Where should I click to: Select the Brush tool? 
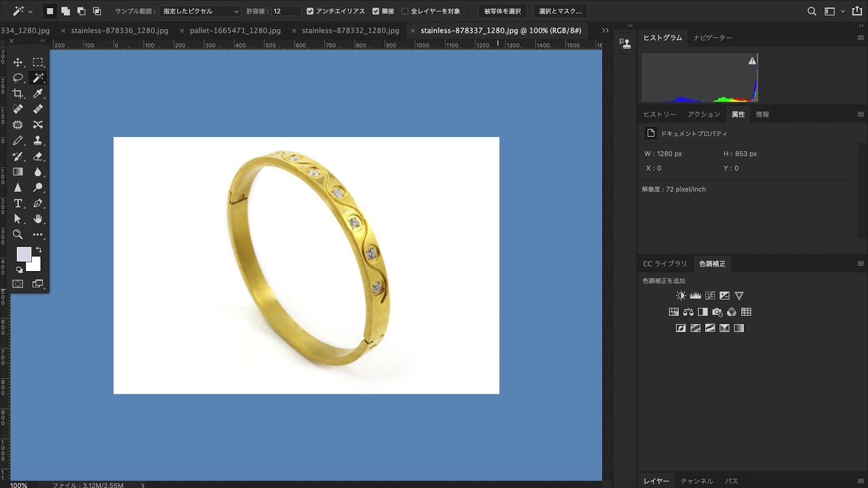(18, 140)
